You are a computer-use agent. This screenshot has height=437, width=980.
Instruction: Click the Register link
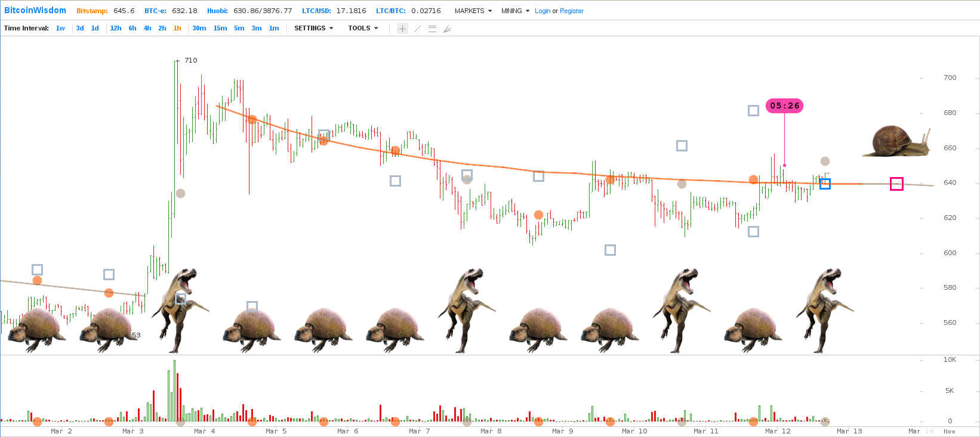tap(572, 11)
